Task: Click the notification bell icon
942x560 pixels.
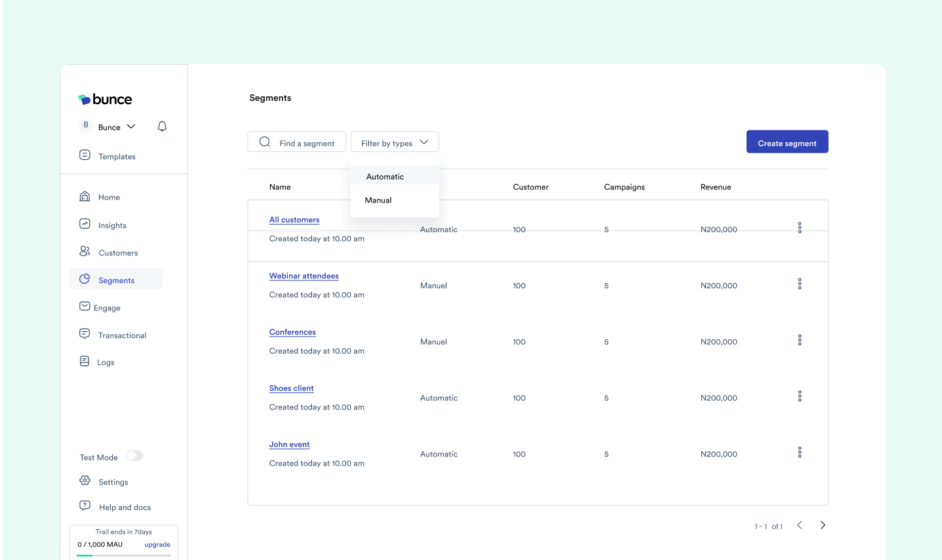Action: 161,126
